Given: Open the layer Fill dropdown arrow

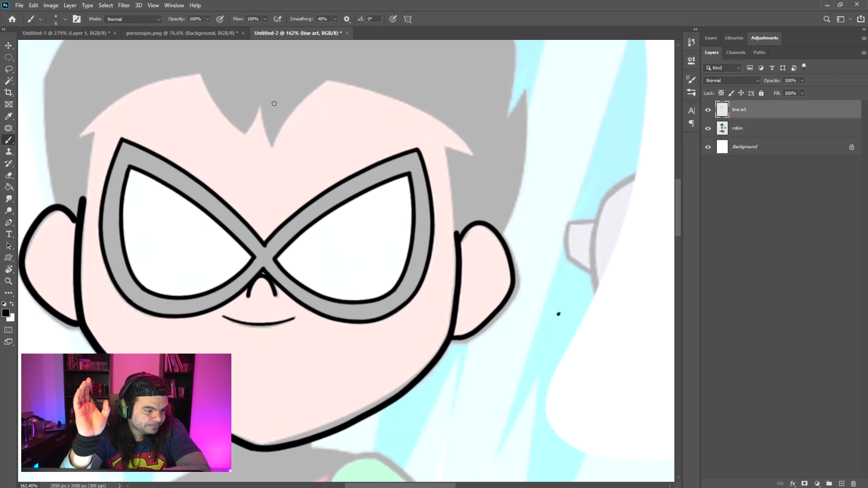Looking at the screenshot, I should point(802,93).
